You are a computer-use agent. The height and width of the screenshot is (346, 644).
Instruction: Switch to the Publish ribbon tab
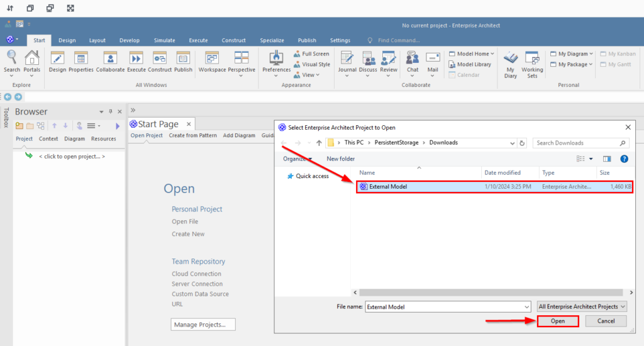pos(307,40)
